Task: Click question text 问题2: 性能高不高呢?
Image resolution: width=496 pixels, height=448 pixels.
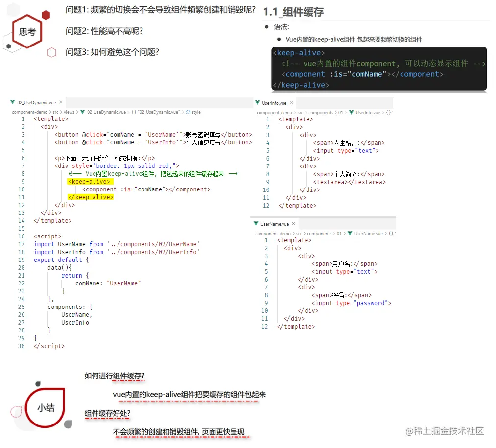Action: tap(104, 31)
